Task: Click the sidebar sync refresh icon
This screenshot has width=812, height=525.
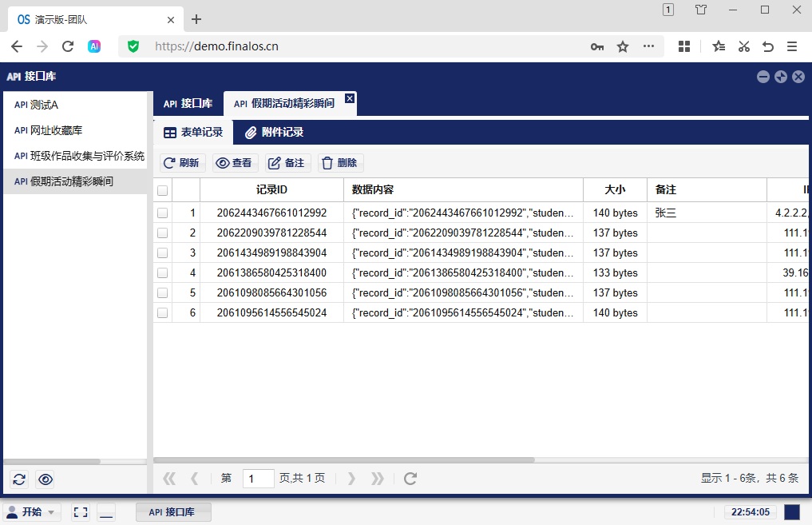Action: pyautogui.click(x=20, y=479)
